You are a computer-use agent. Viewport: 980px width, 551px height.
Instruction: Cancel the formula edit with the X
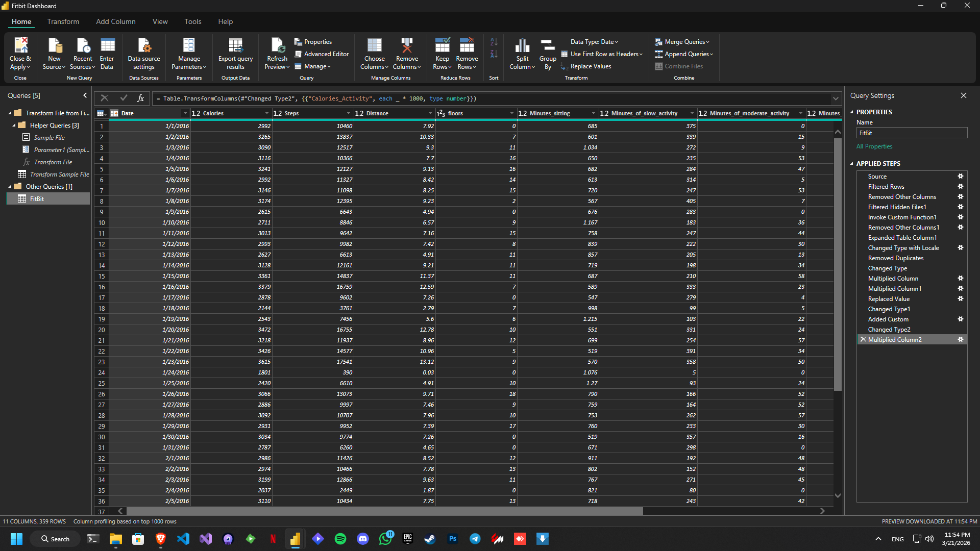coord(104,98)
